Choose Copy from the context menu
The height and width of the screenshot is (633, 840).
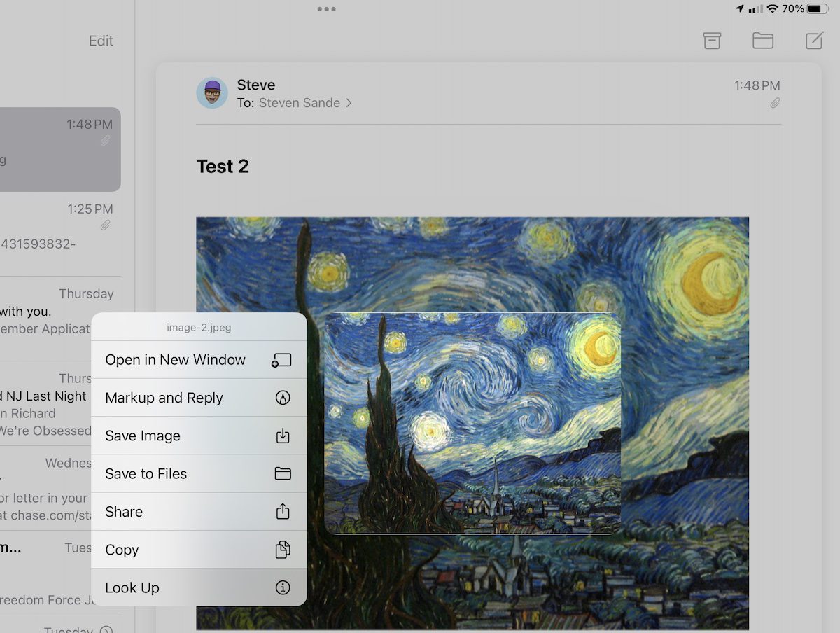pos(199,550)
